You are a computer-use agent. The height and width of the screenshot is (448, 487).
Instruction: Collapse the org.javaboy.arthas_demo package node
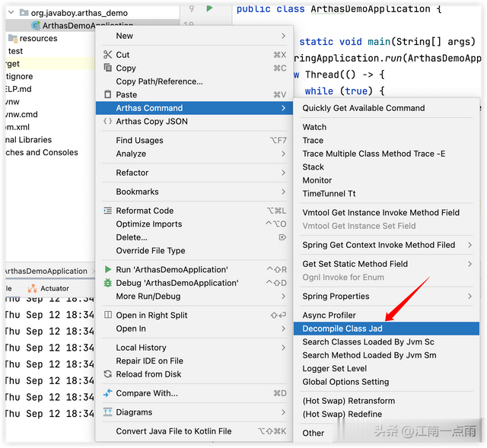click(x=11, y=12)
